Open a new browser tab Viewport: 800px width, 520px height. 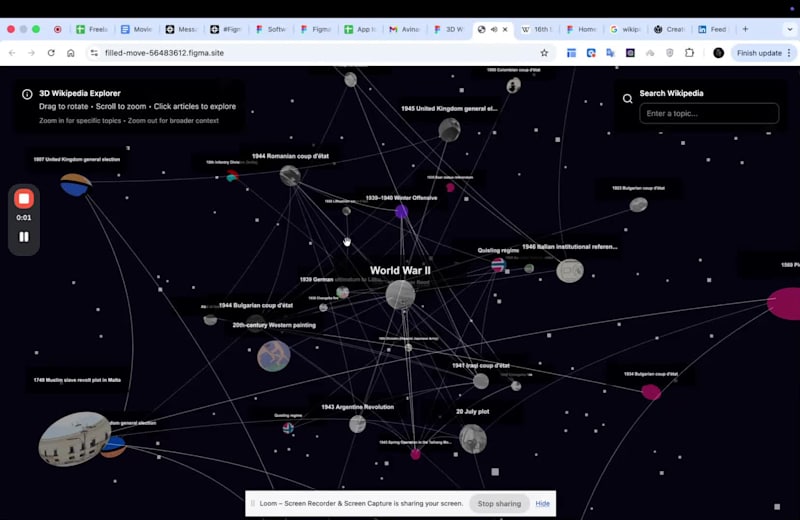[745, 29]
